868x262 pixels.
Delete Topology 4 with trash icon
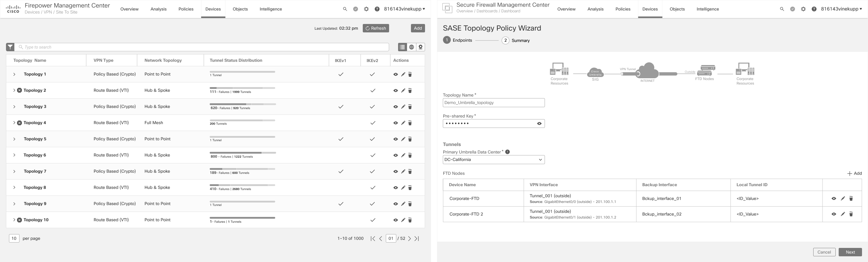(410, 123)
